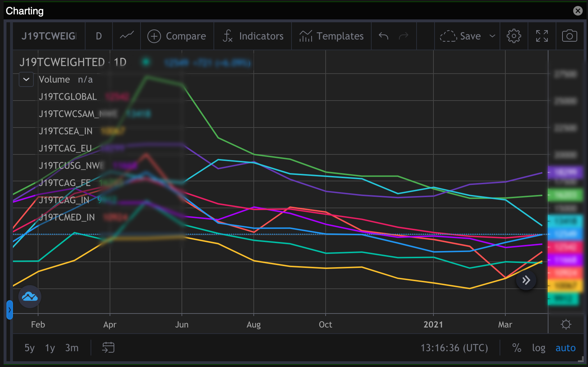Screen dimensions: 588x367
Task: Open the Templates menu
Action: coord(331,36)
